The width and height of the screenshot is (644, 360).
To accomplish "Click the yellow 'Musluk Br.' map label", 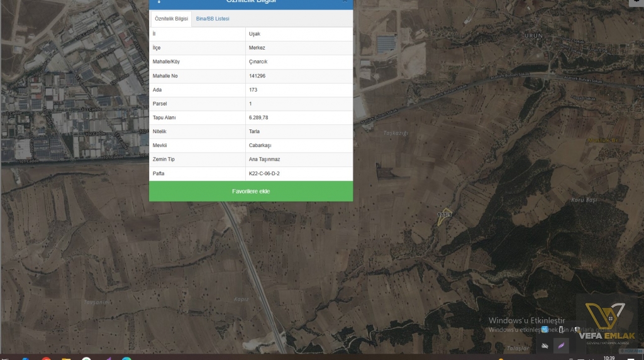I will click(603, 140).
